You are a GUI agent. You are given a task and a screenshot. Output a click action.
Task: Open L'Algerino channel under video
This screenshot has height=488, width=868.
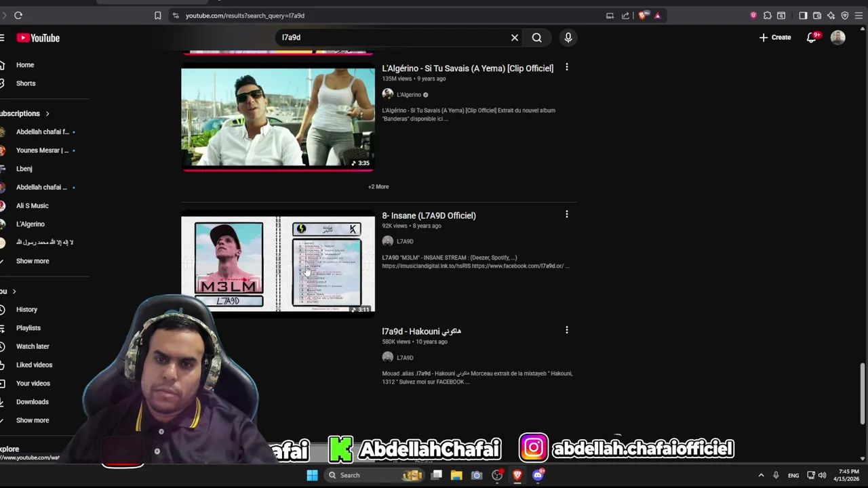click(408, 95)
